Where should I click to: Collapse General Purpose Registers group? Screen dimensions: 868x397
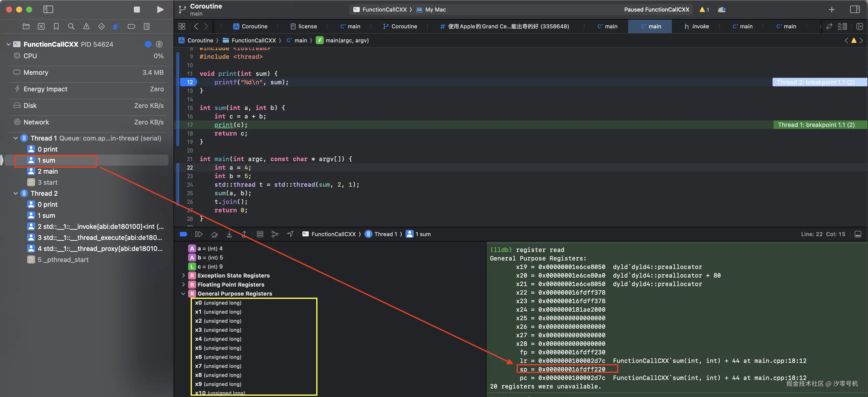point(183,294)
